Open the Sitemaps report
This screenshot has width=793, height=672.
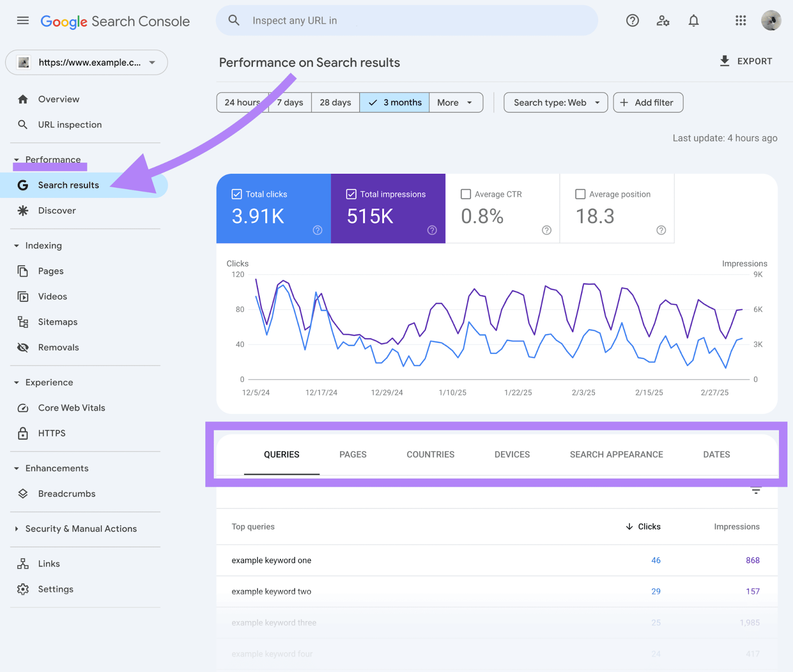[58, 322]
